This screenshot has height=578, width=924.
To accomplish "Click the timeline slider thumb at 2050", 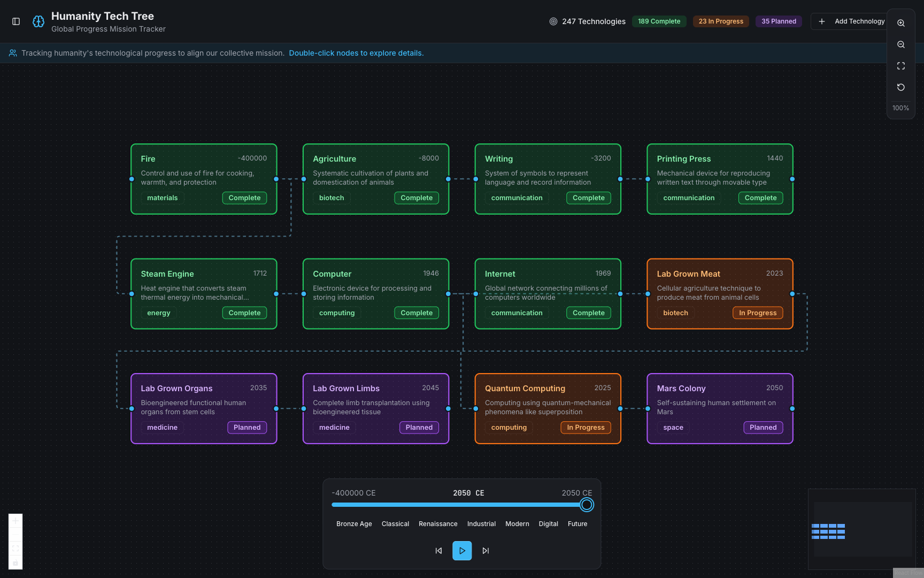I will point(587,505).
